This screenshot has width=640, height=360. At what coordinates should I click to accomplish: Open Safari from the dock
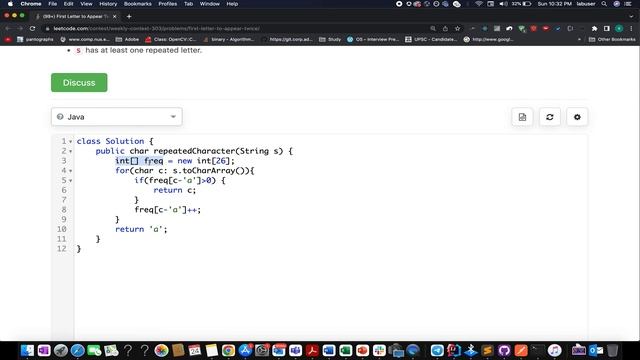click(x=78, y=350)
